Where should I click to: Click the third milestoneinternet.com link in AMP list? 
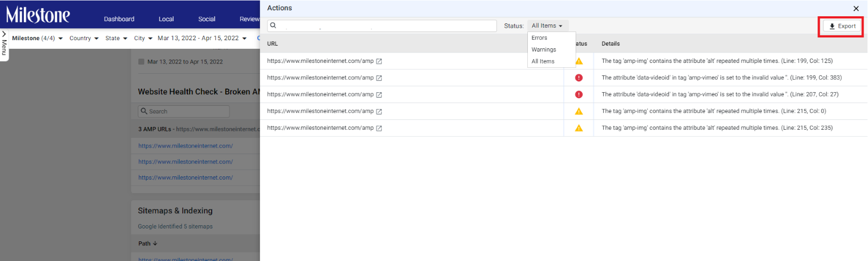[x=186, y=177]
